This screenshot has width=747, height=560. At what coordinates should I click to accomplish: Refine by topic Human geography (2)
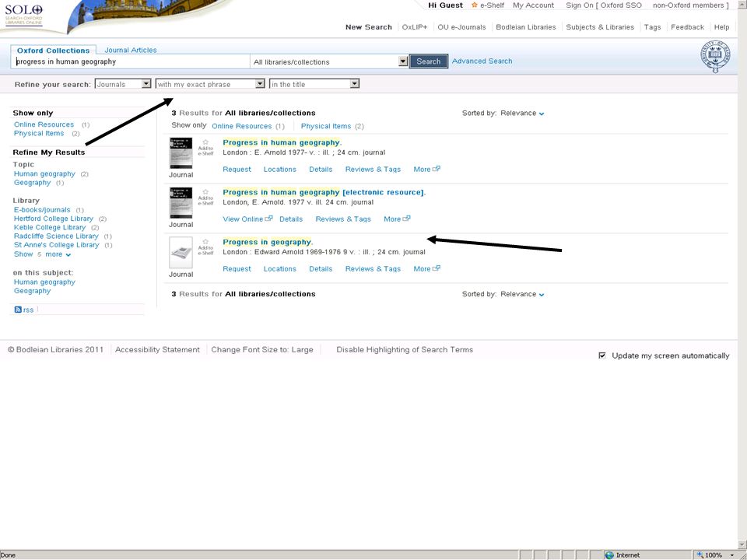pos(44,173)
